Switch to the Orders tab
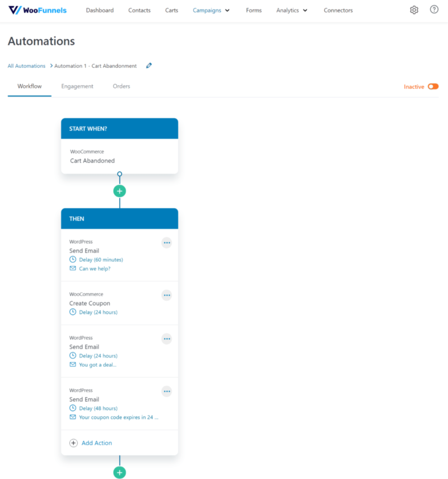This screenshot has height=479, width=448. coord(121,86)
